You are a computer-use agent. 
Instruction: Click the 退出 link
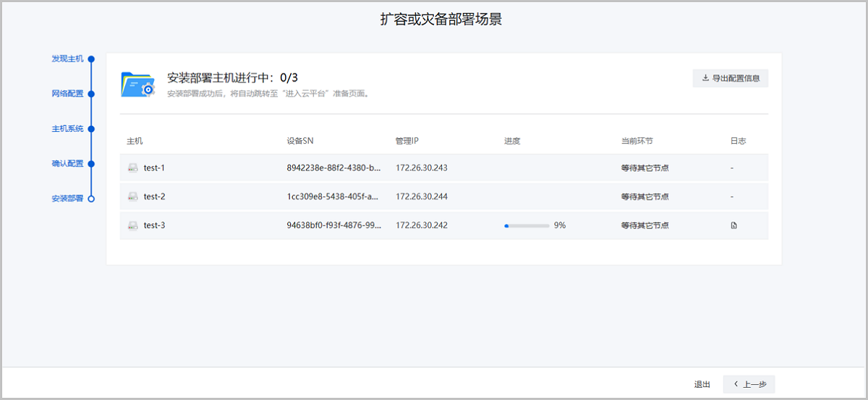[702, 385]
